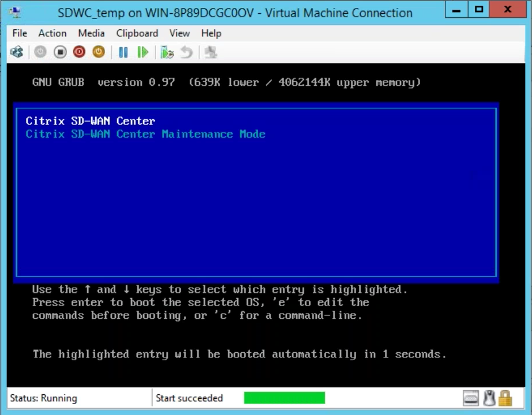Click the mouse indicator in the status bar
This screenshot has height=415, width=532.
pos(489,398)
